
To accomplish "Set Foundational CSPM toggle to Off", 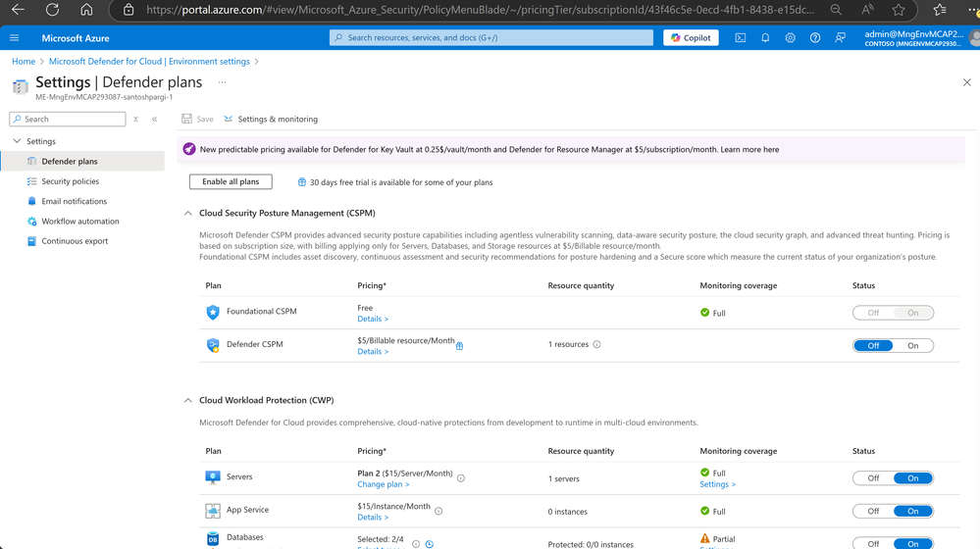I will tap(873, 313).
